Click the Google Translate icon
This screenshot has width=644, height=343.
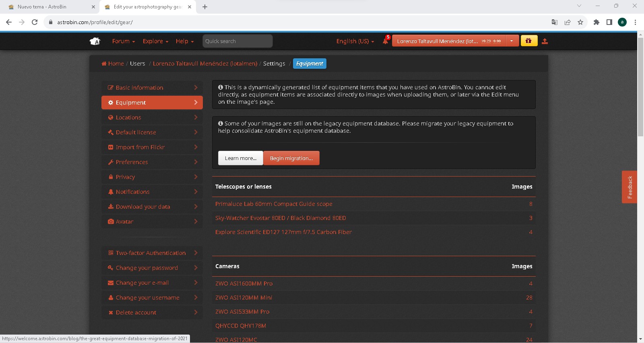click(x=555, y=22)
